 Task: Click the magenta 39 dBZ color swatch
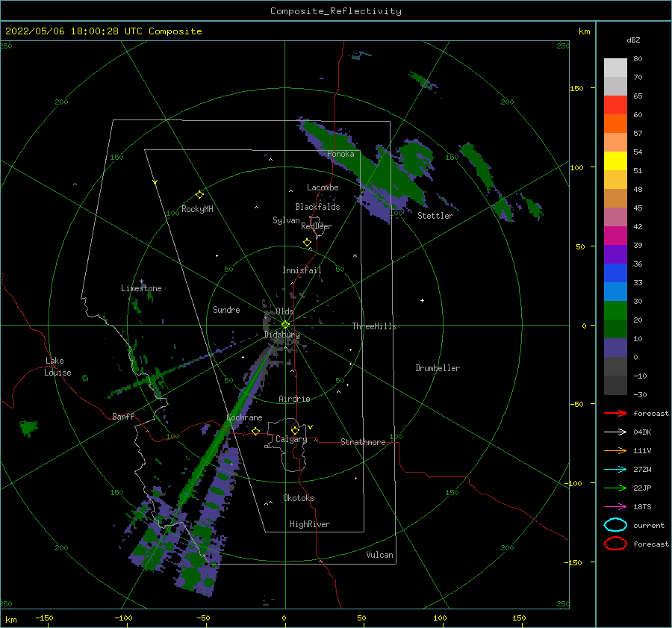[615, 236]
